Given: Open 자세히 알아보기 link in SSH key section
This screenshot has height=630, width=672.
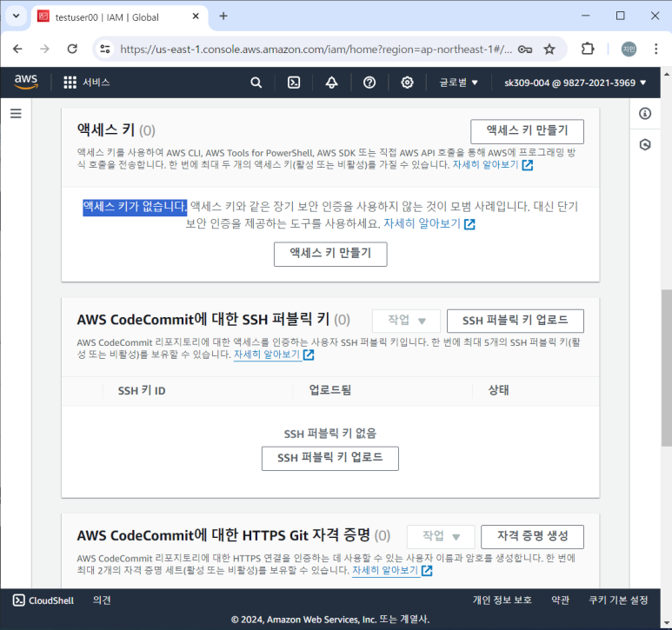Looking at the screenshot, I should (x=274, y=355).
